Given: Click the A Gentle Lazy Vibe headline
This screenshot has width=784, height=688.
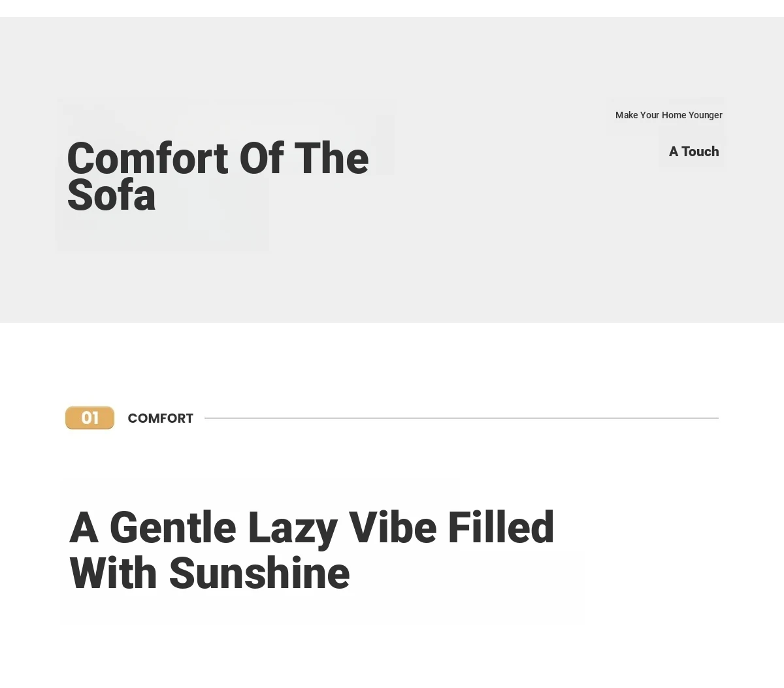Looking at the screenshot, I should (x=312, y=550).
